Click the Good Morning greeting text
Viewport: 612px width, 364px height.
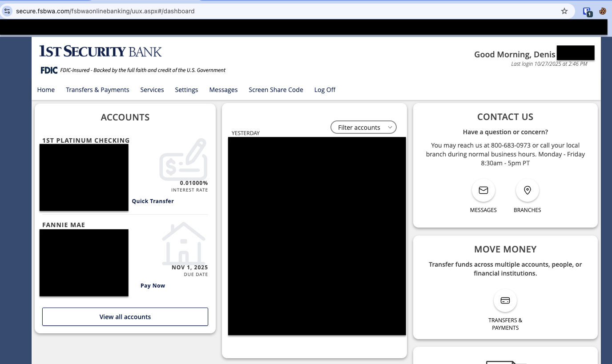[x=515, y=55]
